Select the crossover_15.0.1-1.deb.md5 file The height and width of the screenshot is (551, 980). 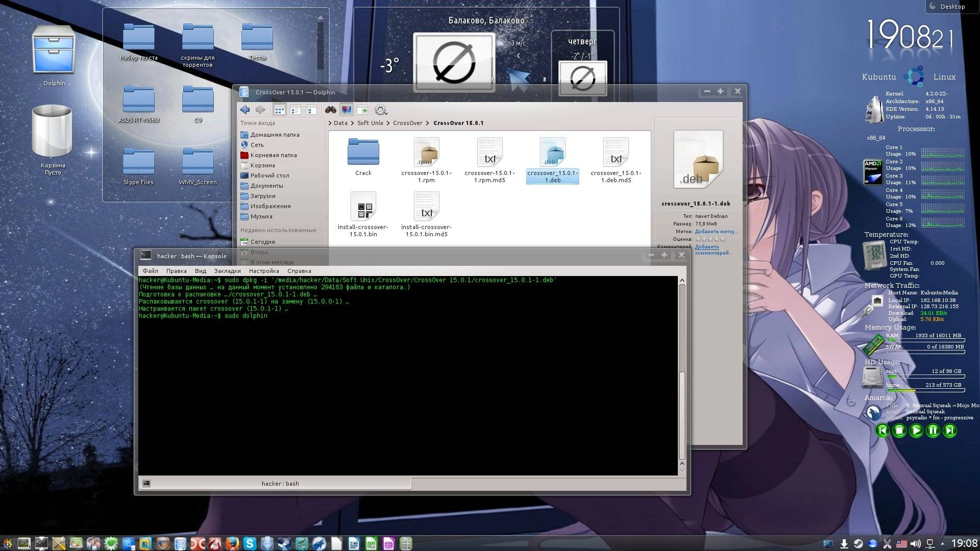(x=616, y=160)
